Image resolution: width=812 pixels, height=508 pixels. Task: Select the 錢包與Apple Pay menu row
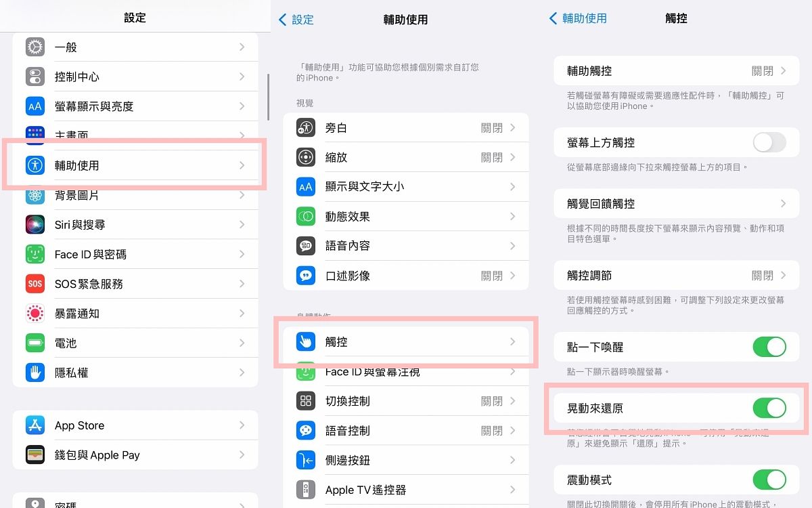tap(135, 455)
